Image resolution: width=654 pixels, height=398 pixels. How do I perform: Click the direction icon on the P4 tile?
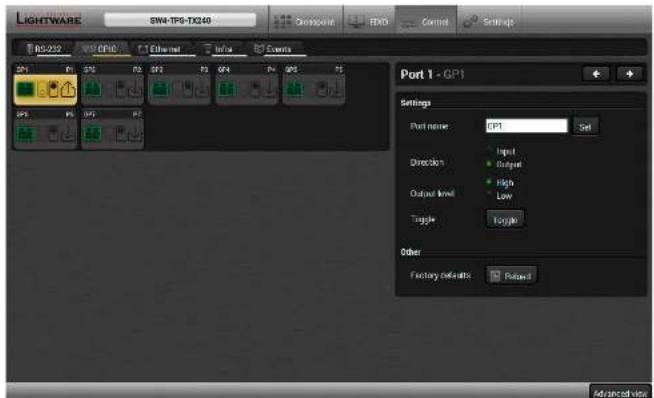[270, 89]
